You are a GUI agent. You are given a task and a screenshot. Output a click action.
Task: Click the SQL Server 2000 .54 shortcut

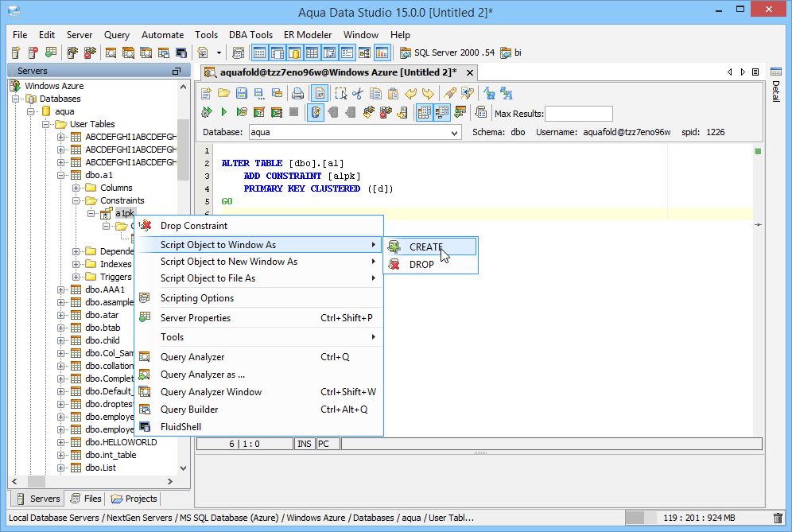click(447, 52)
